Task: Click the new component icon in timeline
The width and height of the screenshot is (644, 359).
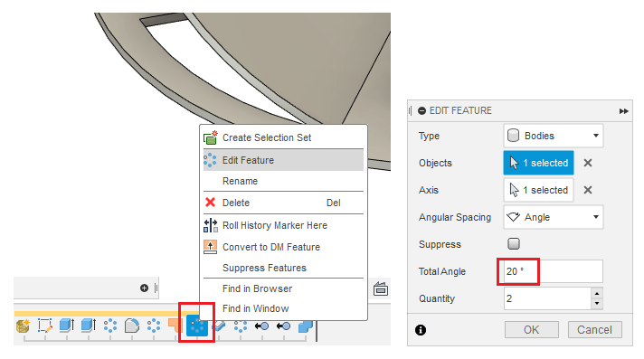Action: (x=23, y=326)
